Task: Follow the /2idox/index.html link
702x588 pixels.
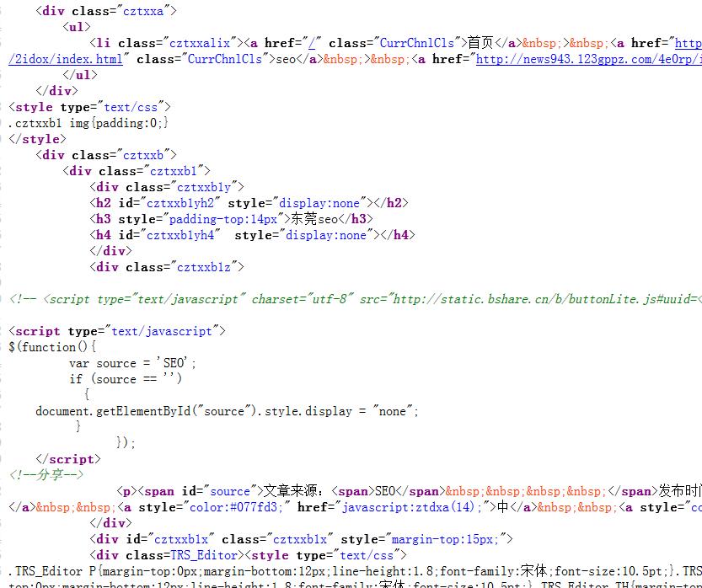Action: 66,59
